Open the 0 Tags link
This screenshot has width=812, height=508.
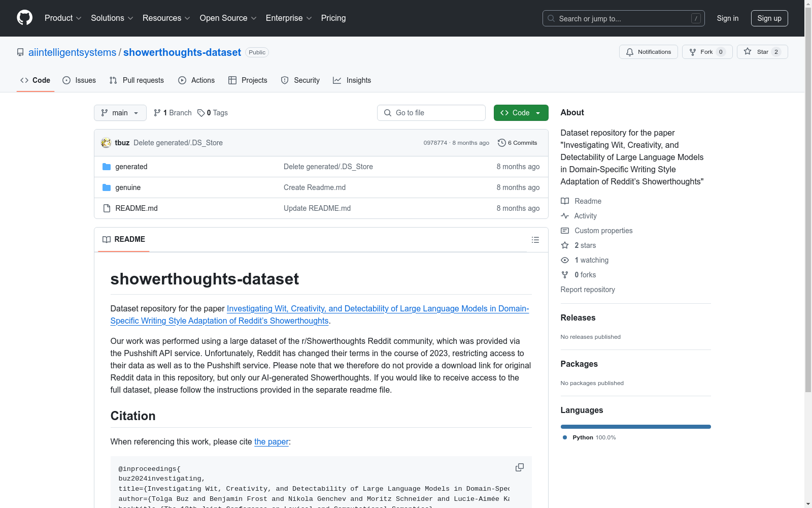click(x=213, y=113)
